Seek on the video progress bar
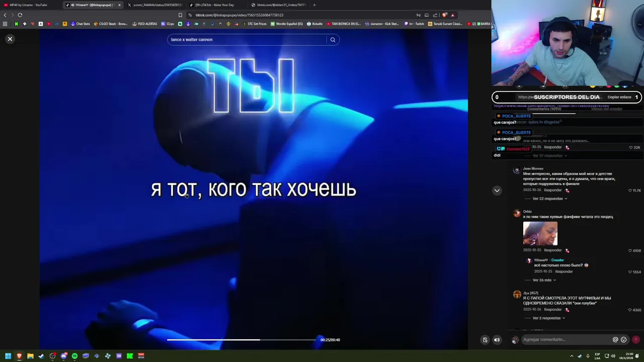The width and height of the screenshot is (644, 362). (242, 340)
